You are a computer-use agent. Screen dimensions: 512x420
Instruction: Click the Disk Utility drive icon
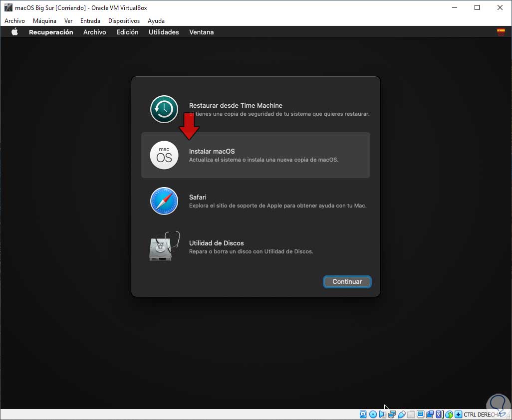coord(164,246)
